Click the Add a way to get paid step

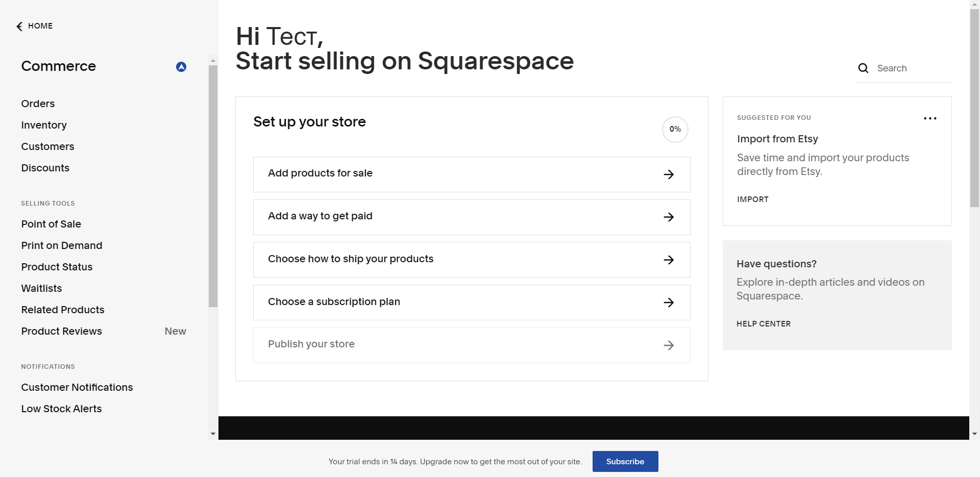coord(472,217)
